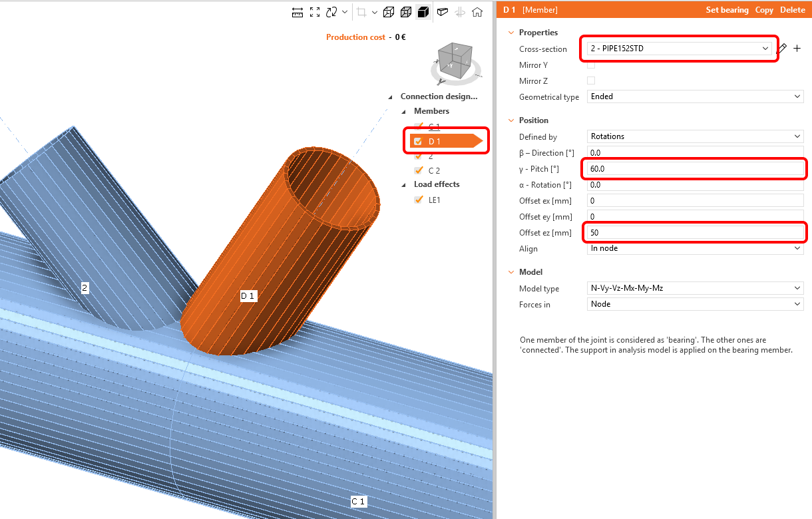Uncheck the C 1 member checkbox
The width and height of the screenshot is (812, 519).
point(419,126)
